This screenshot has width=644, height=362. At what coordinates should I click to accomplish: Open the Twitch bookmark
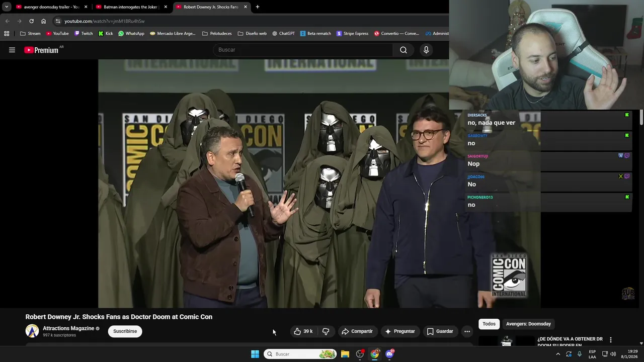pyautogui.click(x=84, y=34)
